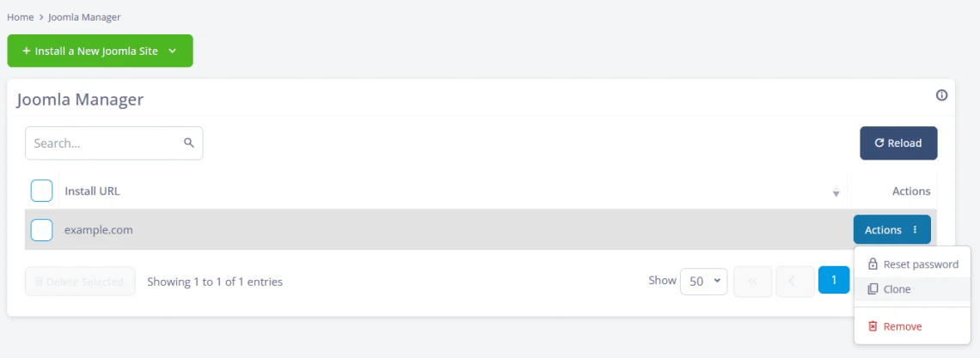This screenshot has width=980, height=358.
Task: Click the red trash icon beside Remove
Action: point(873,326)
